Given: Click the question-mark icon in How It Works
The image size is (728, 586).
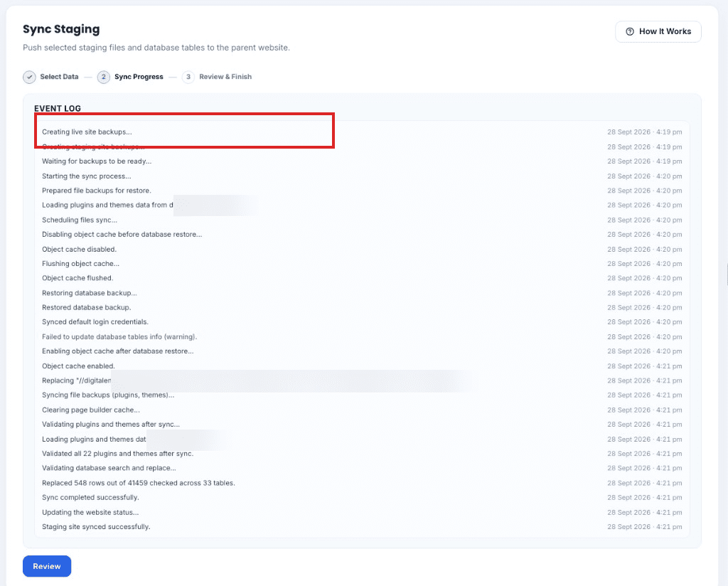Looking at the screenshot, I should pyautogui.click(x=630, y=31).
